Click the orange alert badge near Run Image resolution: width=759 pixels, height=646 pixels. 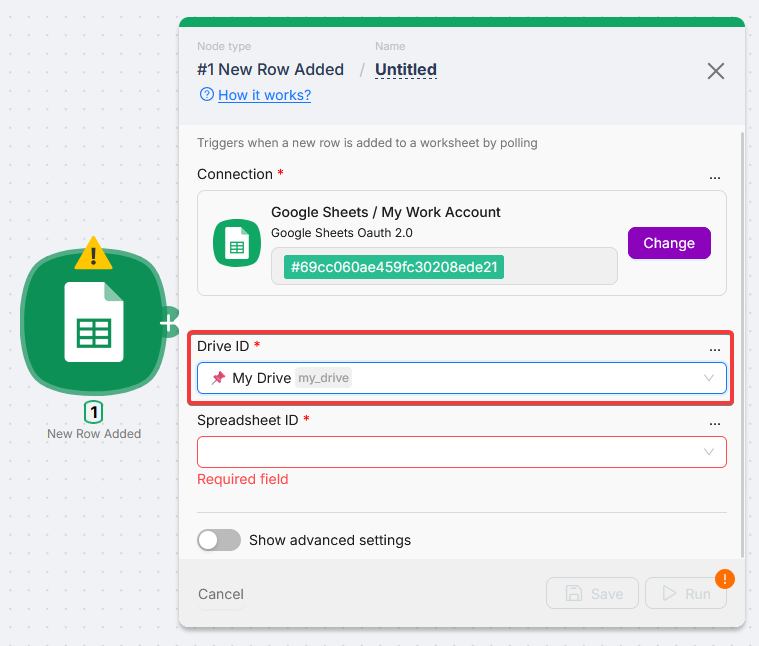(725, 578)
